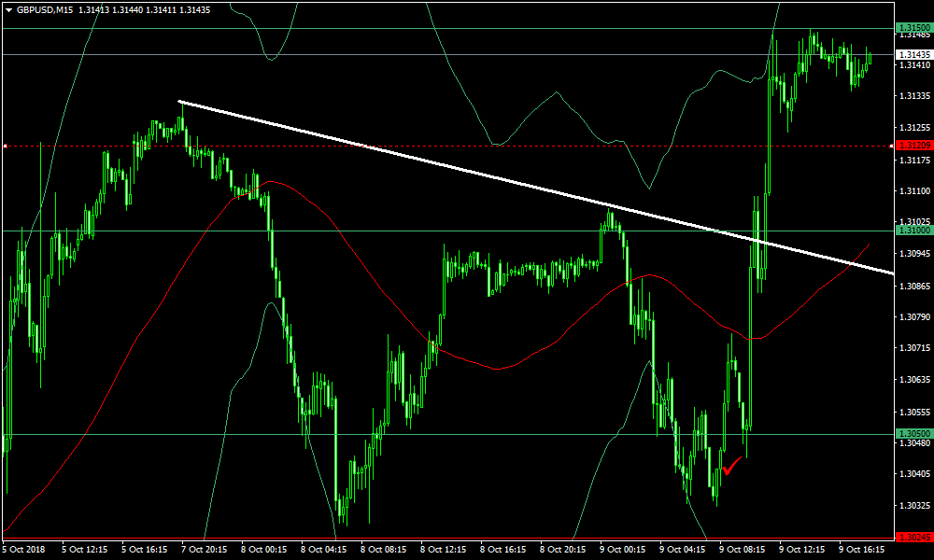The height and width of the screenshot is (560, 934).
Task: Select the red dashed 1.31209 horizontal line
Action: click(x=448, y=146)
